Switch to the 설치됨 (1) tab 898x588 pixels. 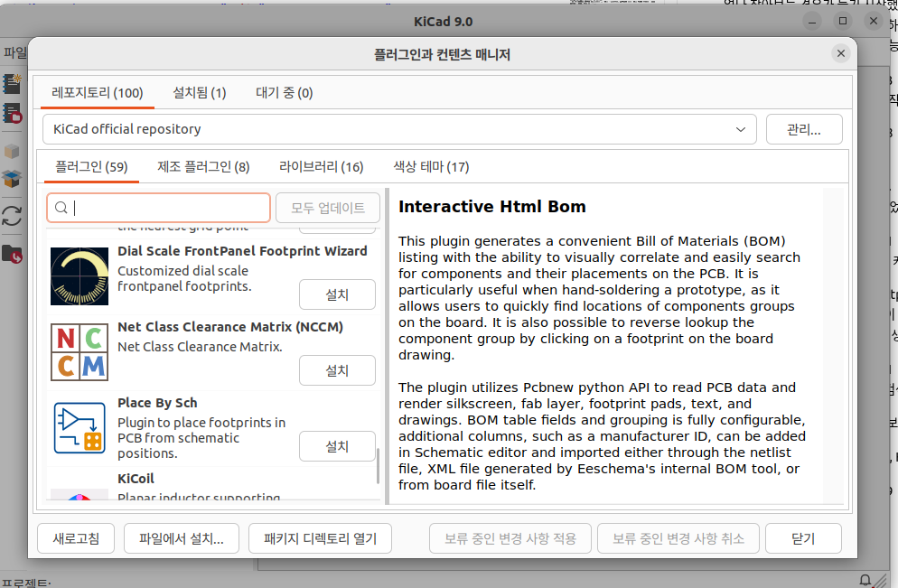[199, 93]
